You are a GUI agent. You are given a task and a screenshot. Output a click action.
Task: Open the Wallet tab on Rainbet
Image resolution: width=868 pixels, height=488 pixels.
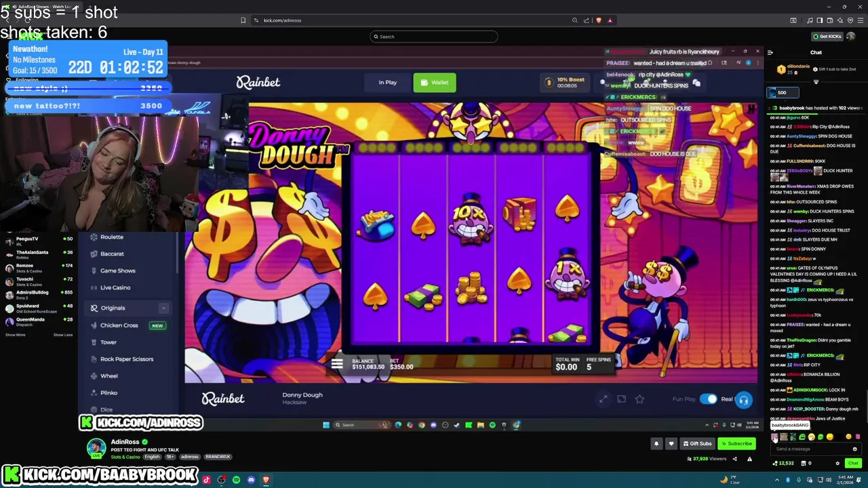pos(435,83)
